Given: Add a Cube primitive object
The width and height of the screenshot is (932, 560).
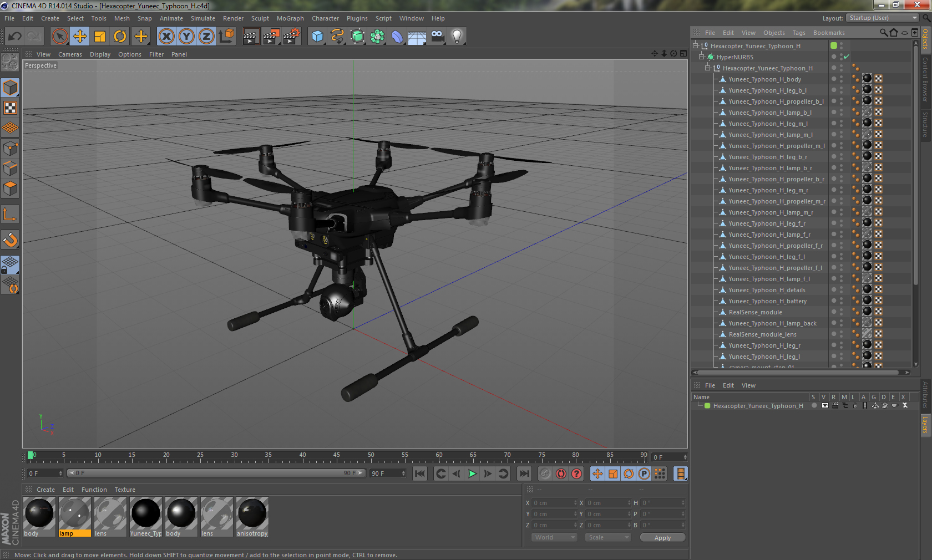Looking at the screenshot, I should 317,37.
